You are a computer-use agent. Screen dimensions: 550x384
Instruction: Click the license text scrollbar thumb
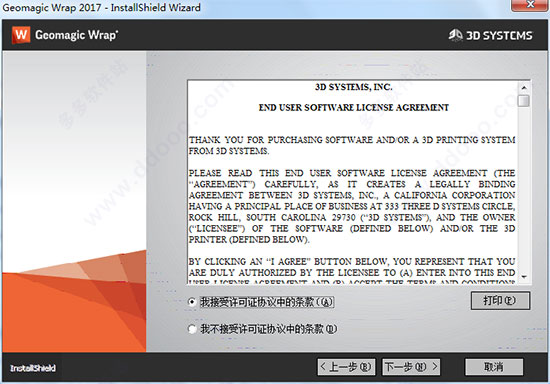524,101
